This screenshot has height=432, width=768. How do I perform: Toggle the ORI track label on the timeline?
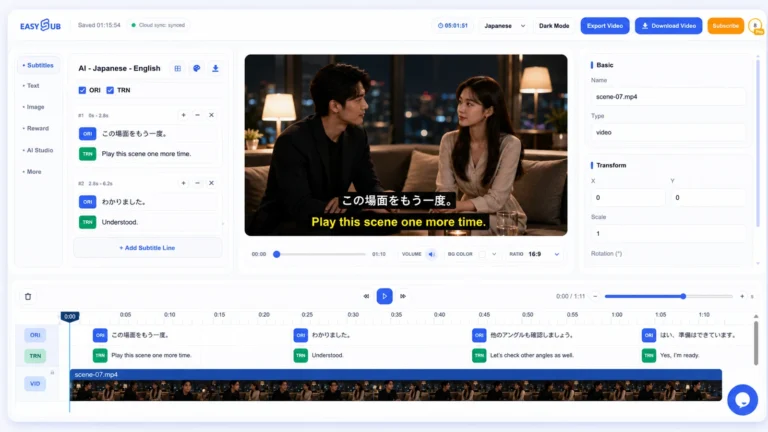pyautogui.click(x=35, y=336)
